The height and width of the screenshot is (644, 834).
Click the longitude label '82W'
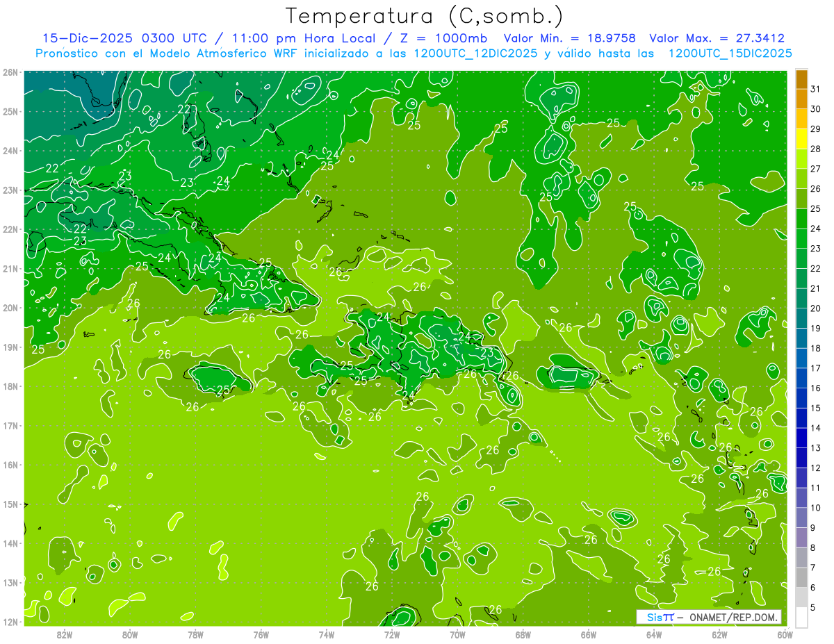pos(65,634)
